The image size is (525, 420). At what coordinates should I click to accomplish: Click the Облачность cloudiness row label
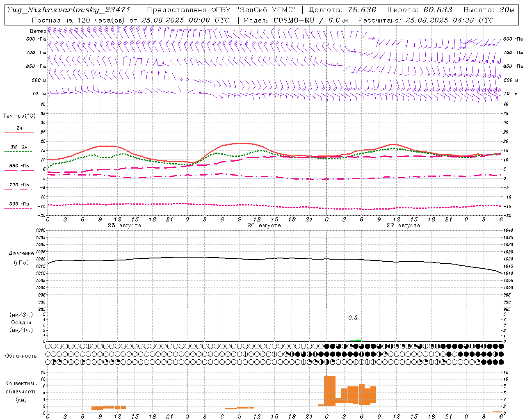click(21, 356)
